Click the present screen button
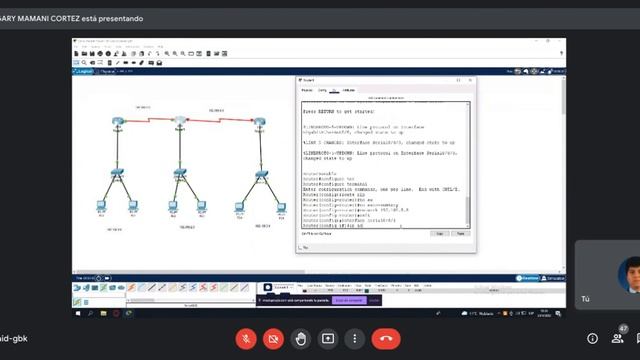 [328, 339]
